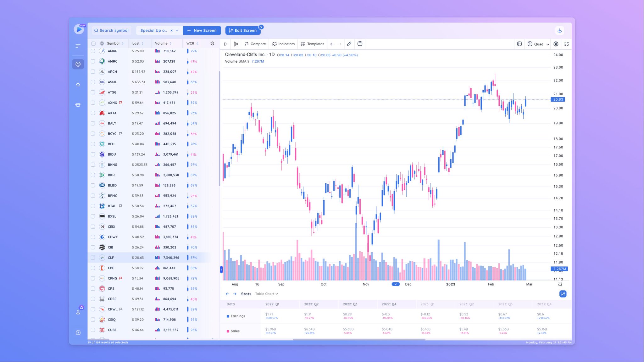Click the New Screen button
Viewport: 644px width, 362px height.
pos(202,31)
